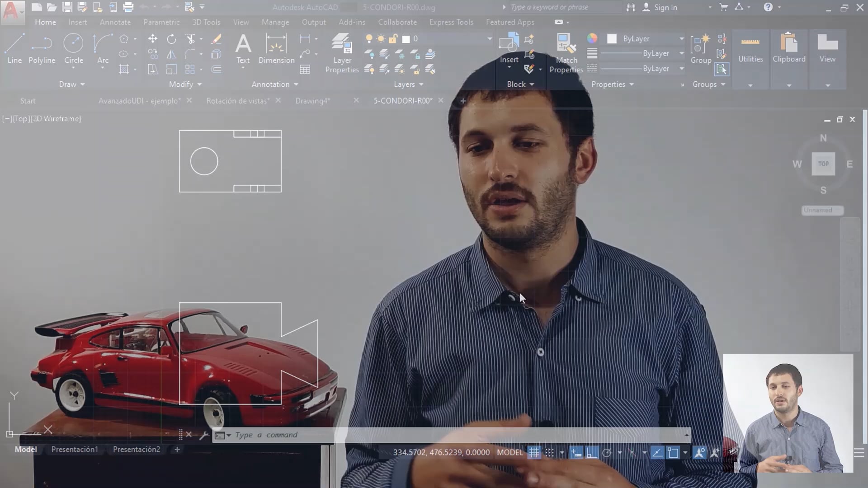Image resolution: width=868 pixels, height=488 pixels.
Task: Open the Drawing4 file tab
Action: coord(312,100)
